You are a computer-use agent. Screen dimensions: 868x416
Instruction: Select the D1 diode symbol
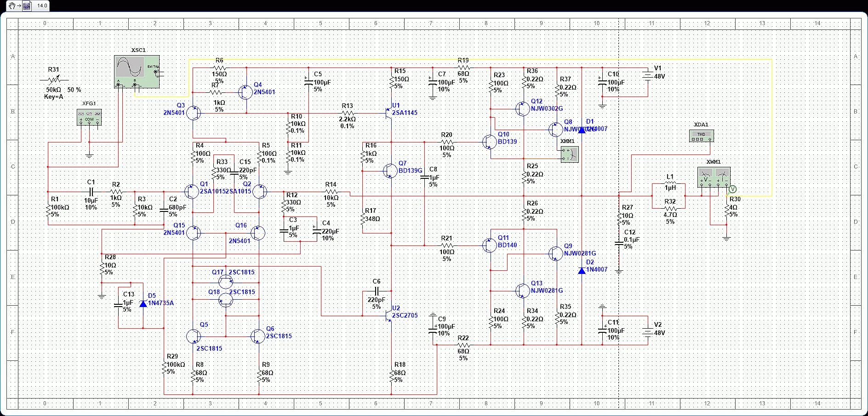point(582,130)
